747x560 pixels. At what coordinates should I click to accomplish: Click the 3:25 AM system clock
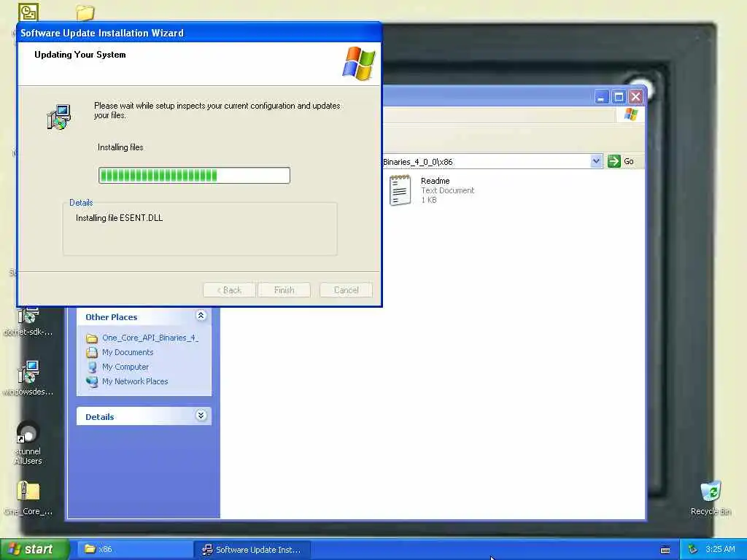pos(720,550)
